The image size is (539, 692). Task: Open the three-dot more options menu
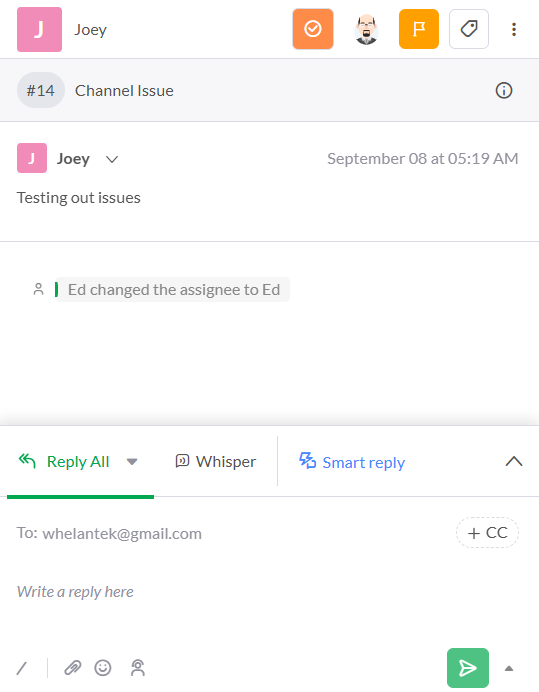[x=514, y=30]
